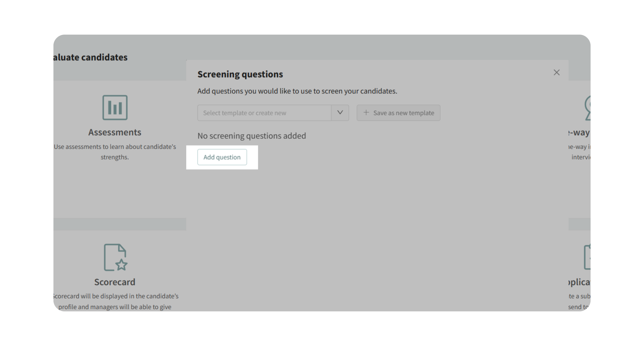
Task: Open the template dropdown chevron
Action: (x=340, y=113)
